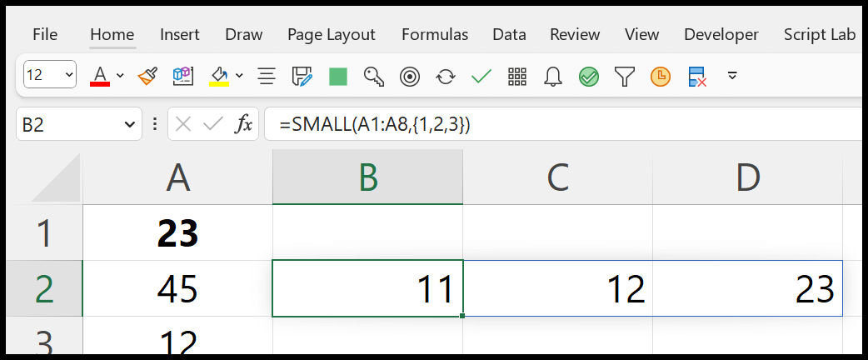This screenshot has width=868, height=360.
Task: Apply the fill color paint bucket
Action: pos(219,76)
